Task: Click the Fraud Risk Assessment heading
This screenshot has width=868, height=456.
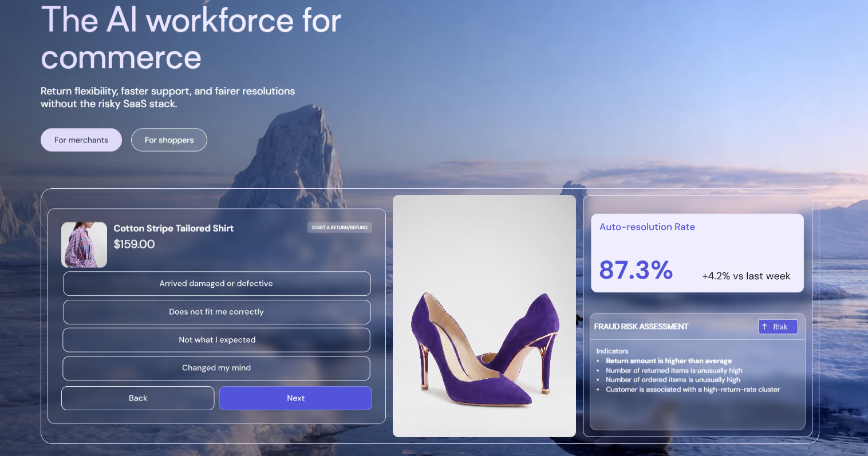Action: pos(641,327)
